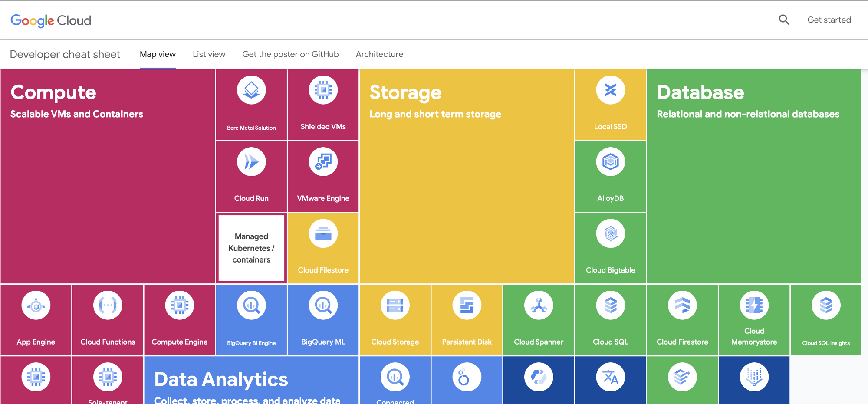
Task: Open the BigQuery BI Engine icon
Action: pos(251,305)
